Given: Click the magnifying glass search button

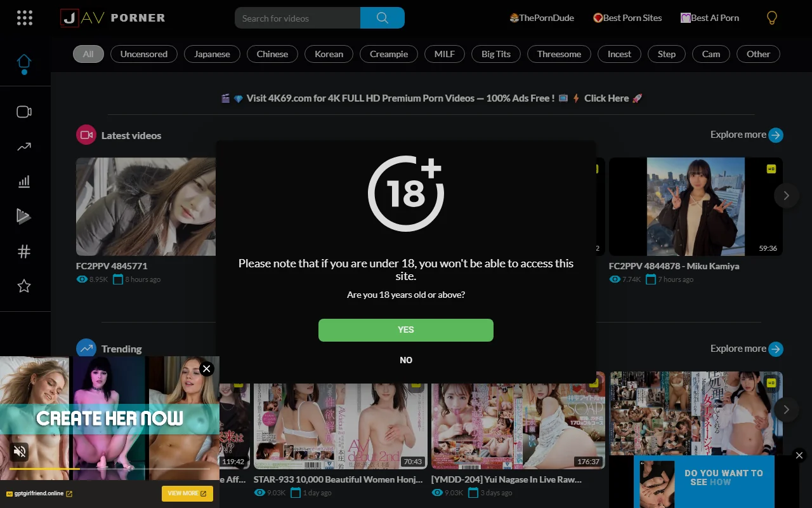Looking at the screenshot, I should pyautogui.click(x=382, y=18).
